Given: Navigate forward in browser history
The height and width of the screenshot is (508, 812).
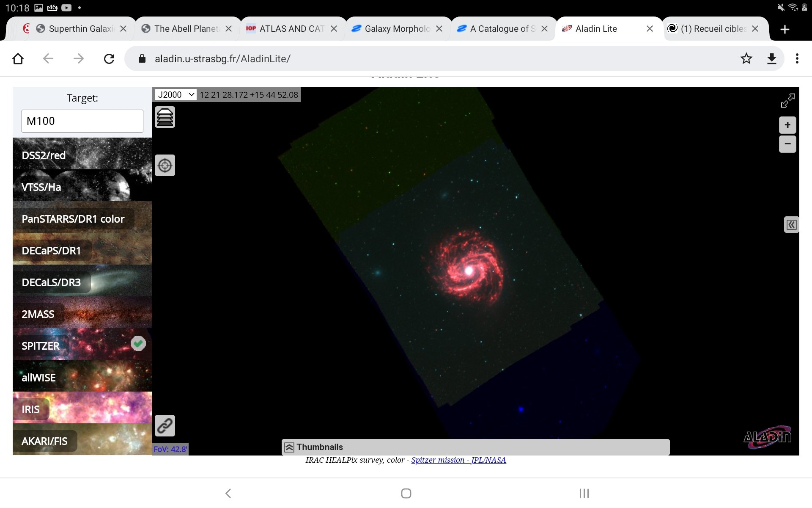Looking at the screenshot, I should click(x=79, y=58).
